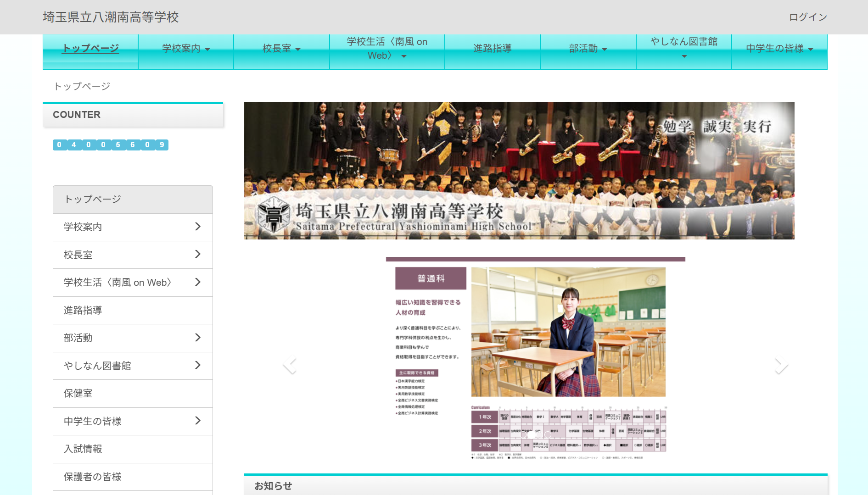Click chevron beside sidebar 部活動
Image resolution: width=868 pixels, height=495 pixels.
[x=198, y=338]
